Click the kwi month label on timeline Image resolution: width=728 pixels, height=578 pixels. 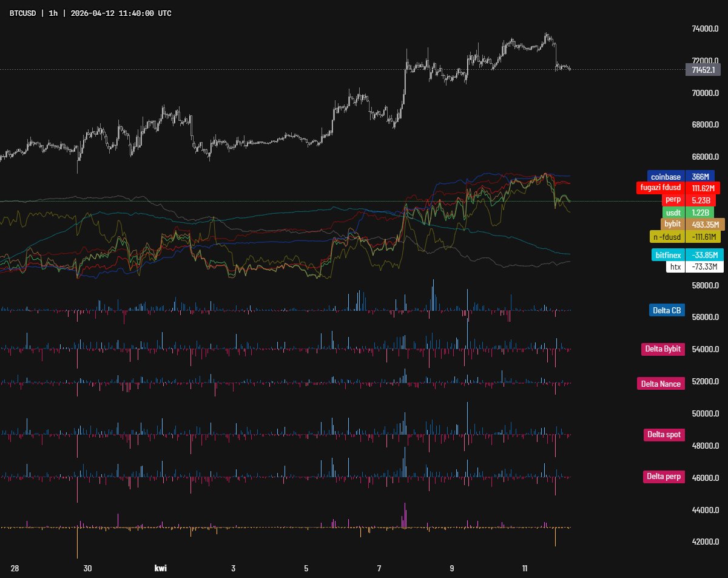(x=160, y=569)
